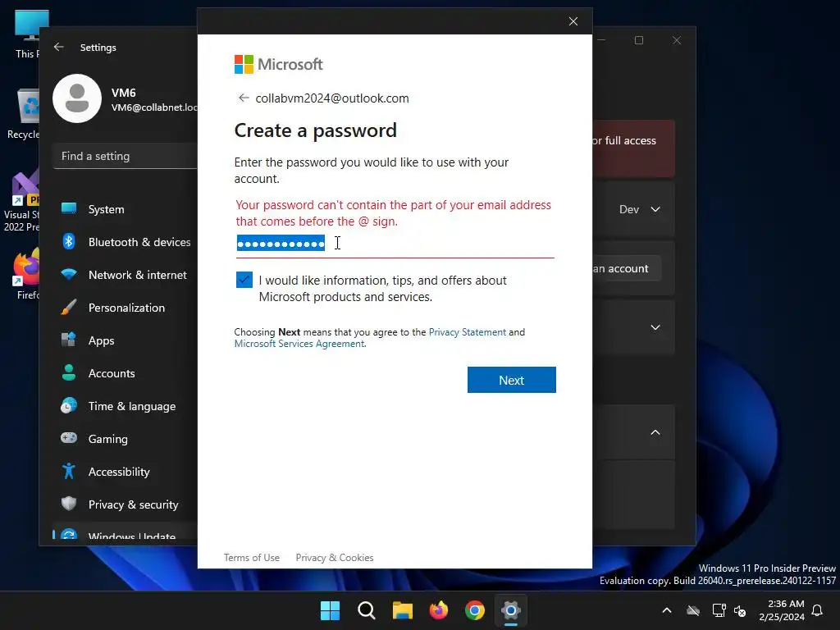This screenshot has height=630, width=840.
Task: Select the Firefox desktop shortcut
Action: click(x=27, y=274)
